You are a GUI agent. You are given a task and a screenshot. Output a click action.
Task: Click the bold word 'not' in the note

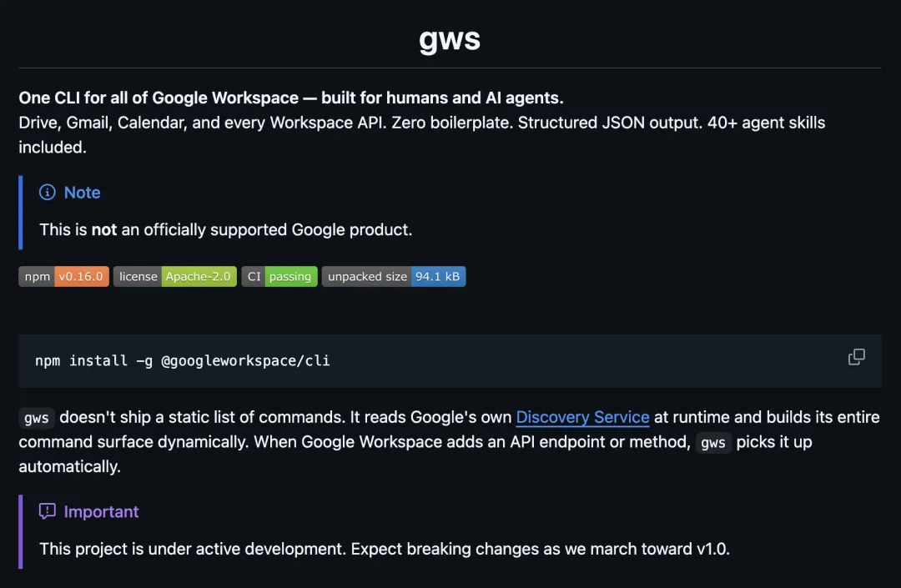104,229
